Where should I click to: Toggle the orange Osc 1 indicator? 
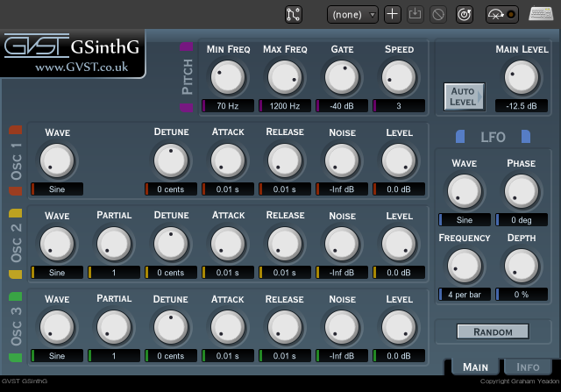coord(15,131)
